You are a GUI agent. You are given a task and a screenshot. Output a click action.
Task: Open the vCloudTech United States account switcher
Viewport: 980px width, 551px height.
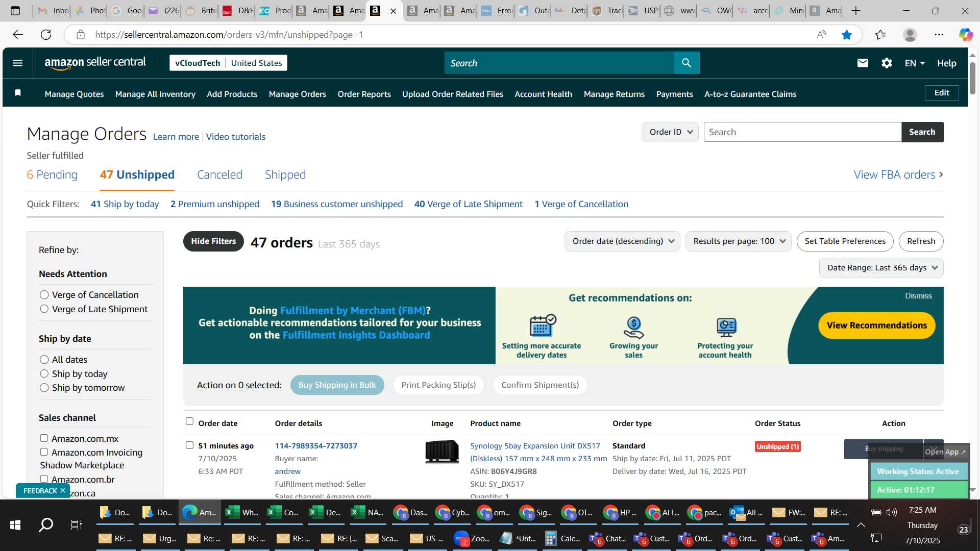tap(228, 63)
